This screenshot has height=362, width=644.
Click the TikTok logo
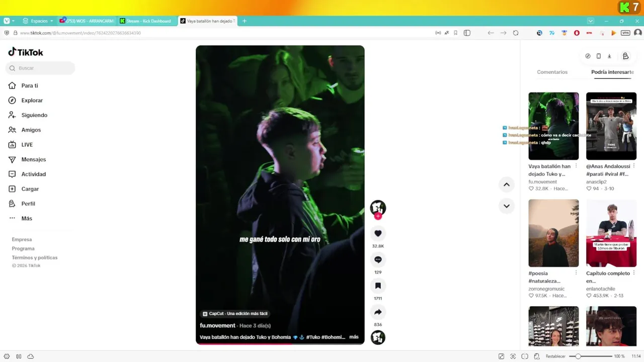(x=26, y=52)
